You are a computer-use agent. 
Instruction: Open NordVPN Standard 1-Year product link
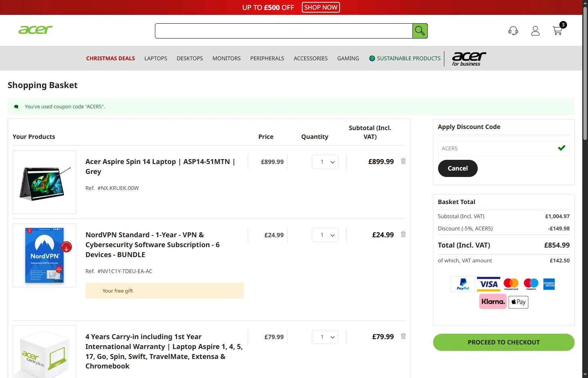(x=153, y=244)
